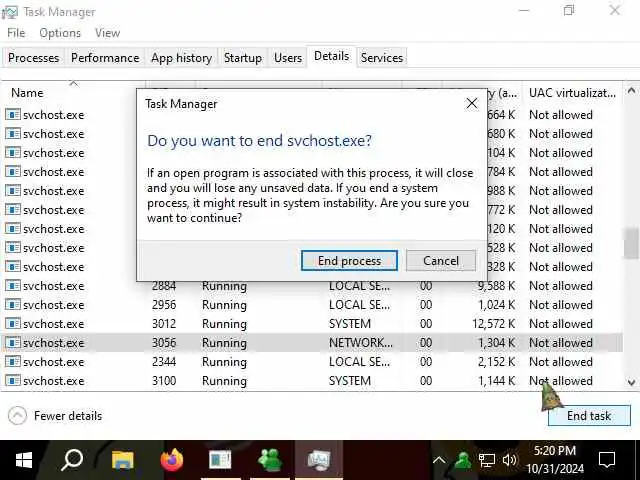Viewport: 640px width, 480px height.
Task: Cancel the end process dialog
Action: pyautogui.click(x=441, y=260)
